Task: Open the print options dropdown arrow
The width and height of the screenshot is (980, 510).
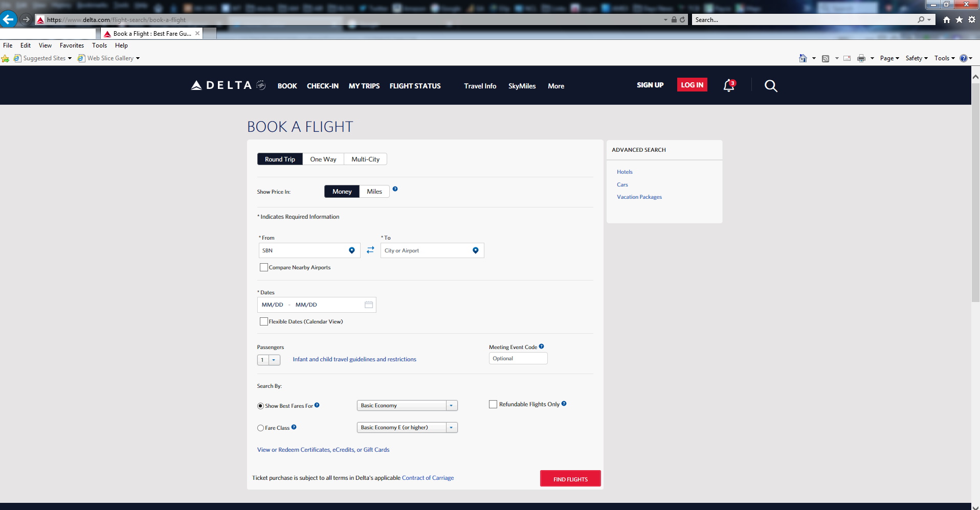Action: click(872, 58)
